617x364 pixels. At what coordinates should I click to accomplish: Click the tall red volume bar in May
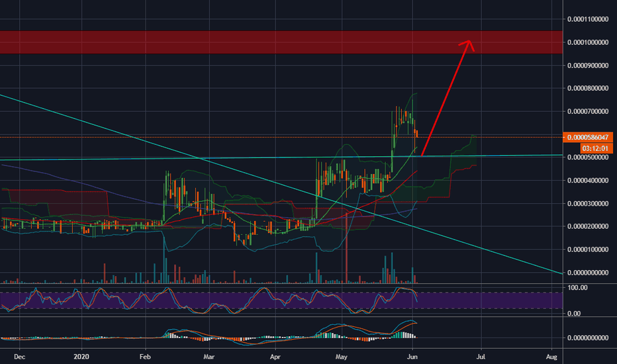pos(346,248)
